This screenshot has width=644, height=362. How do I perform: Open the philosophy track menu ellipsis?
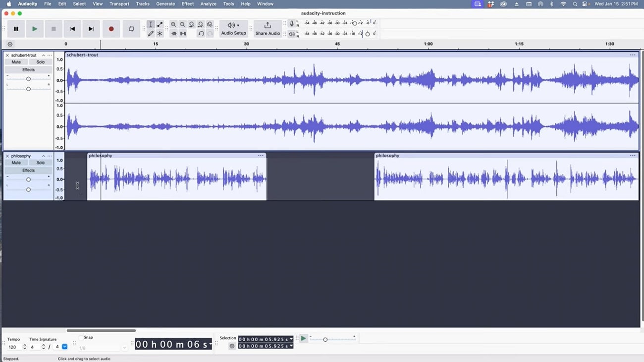click(x=50, y=156)
